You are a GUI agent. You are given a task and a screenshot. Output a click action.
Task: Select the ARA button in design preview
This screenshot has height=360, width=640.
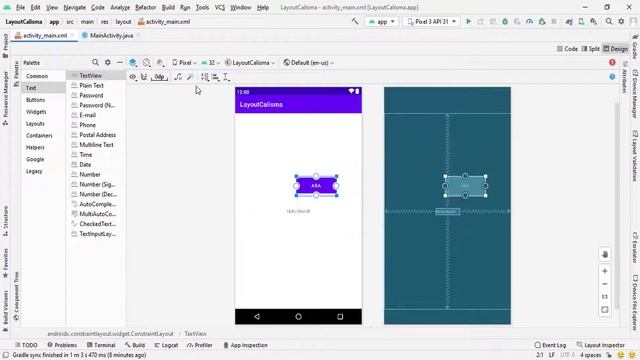(x=316, y=186)
